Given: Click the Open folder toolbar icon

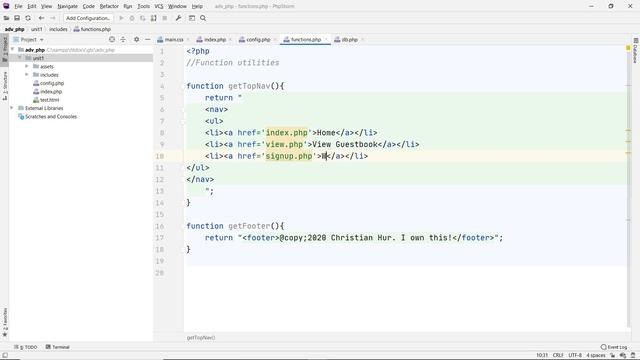Looking at the screenshot, I should 6,18.
